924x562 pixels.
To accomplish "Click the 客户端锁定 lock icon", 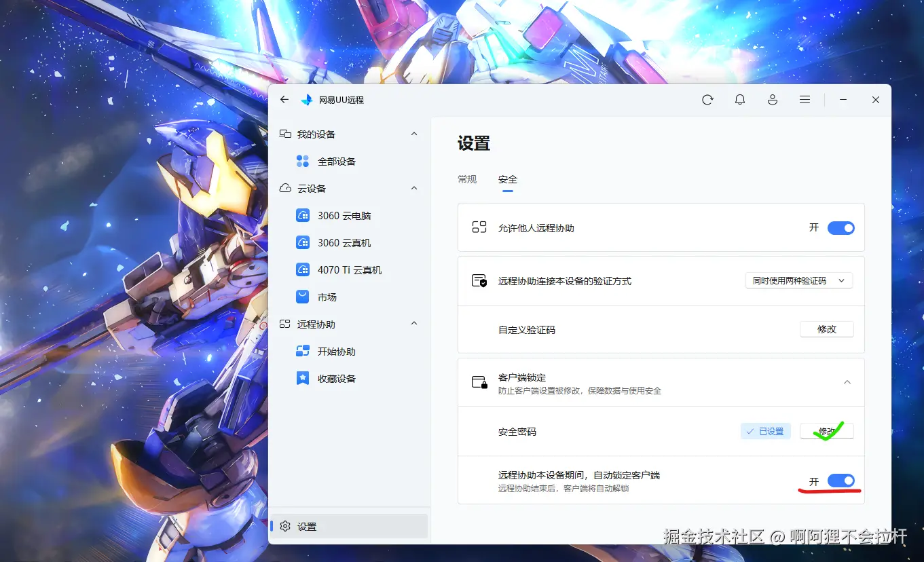I will pos(479,382).
